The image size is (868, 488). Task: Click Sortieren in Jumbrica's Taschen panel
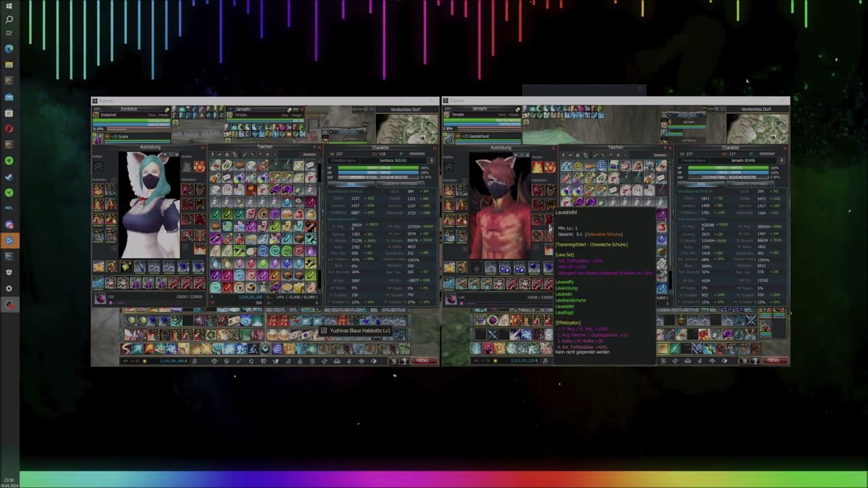pos(309,155)
